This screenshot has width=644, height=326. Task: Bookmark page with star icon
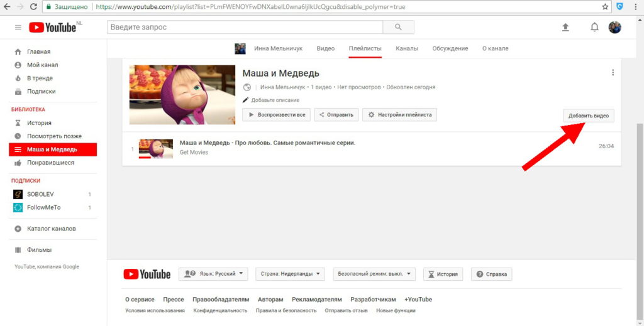point(605,6)
